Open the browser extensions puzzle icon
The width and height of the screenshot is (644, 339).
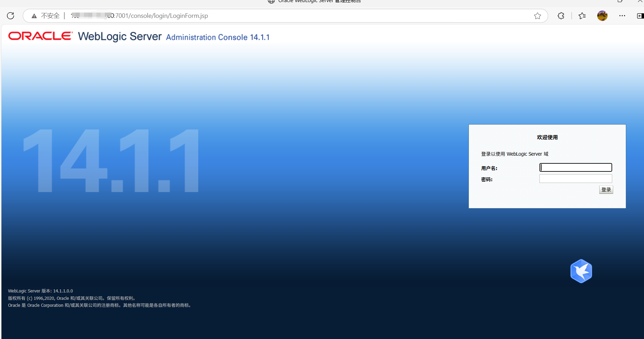561,16
